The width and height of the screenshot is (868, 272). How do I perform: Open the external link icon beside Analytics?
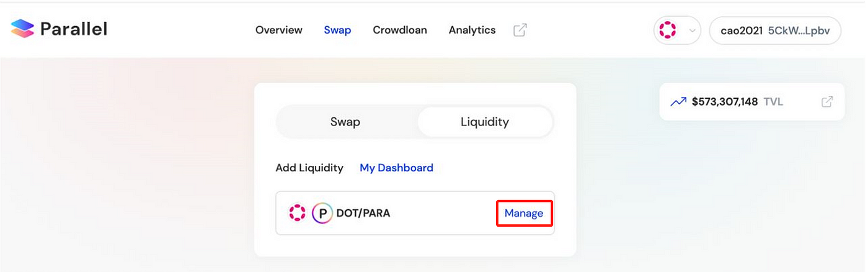(x=520, y=30)
